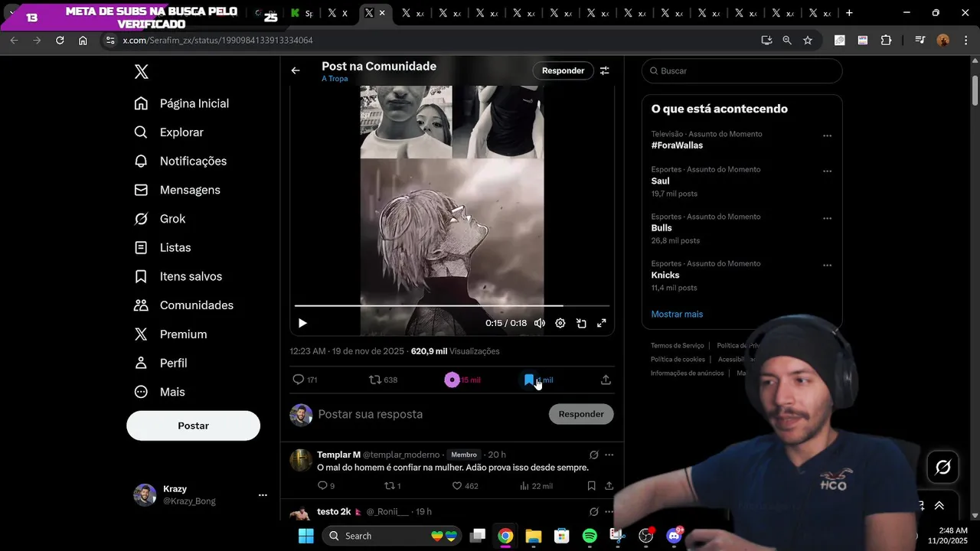Play the video
Viewport: 980px width, 551px height.
click(x=302, y=323)
